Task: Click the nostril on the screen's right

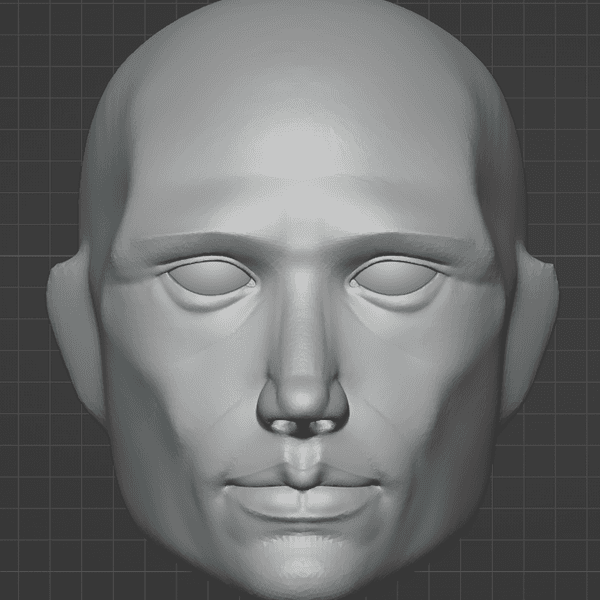Action: (x=322, y=427)
